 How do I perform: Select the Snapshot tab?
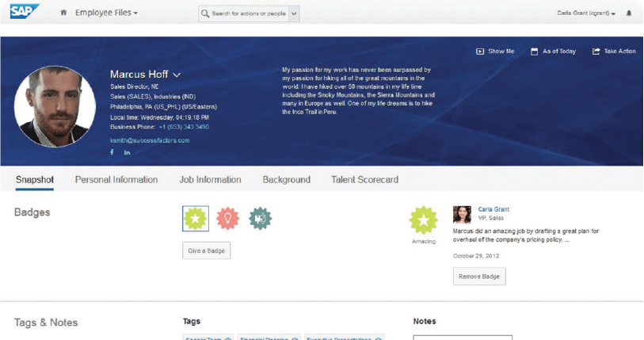[35, 180]
